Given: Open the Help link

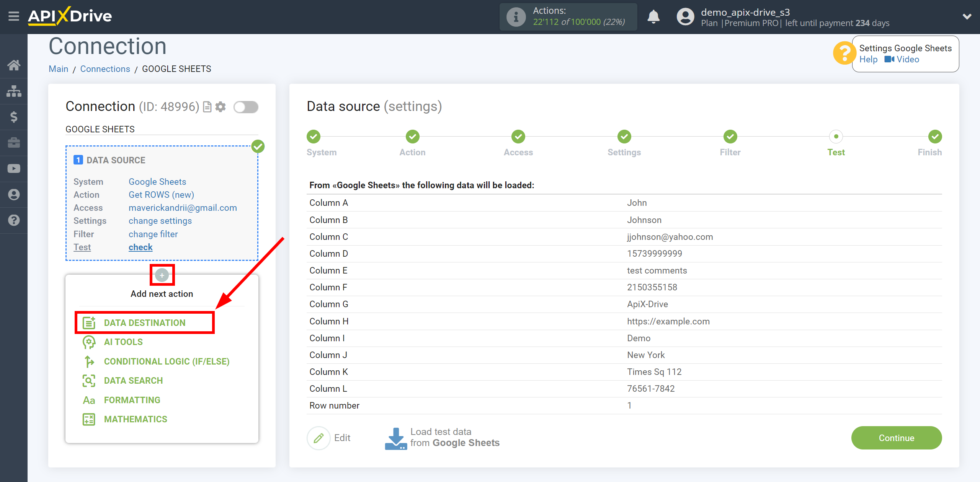Looking at the screenshot, I should (x=868, y=59).
